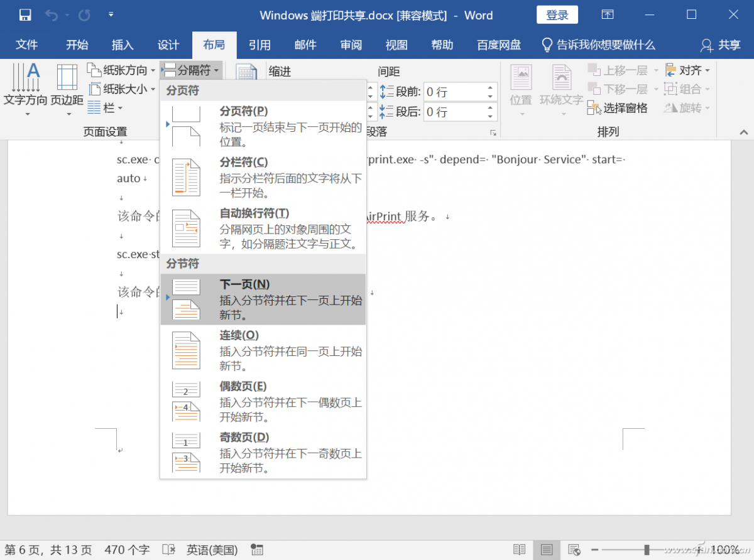Click the 共享 share icon
Screen dimensions: 754x560
[721, 45]
